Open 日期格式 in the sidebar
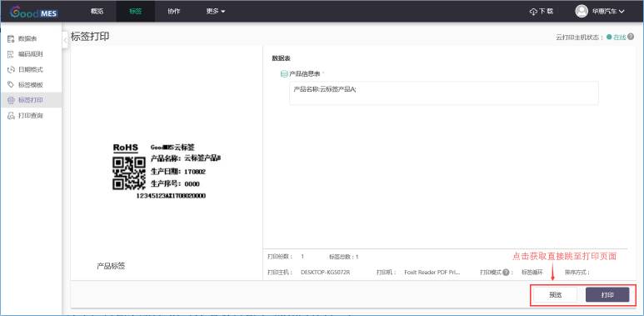Image resolution: width=644 pixels, height=316 pixels. (31, 69)
